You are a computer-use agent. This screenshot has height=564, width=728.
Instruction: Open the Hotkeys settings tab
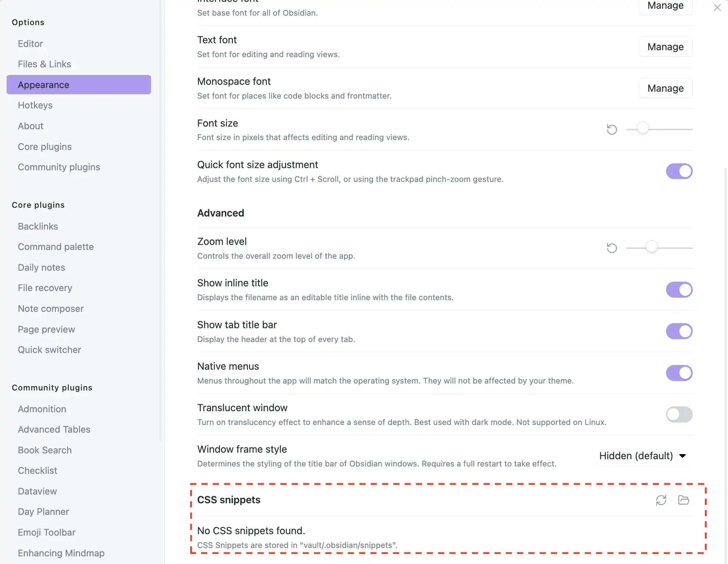[35, 105]
